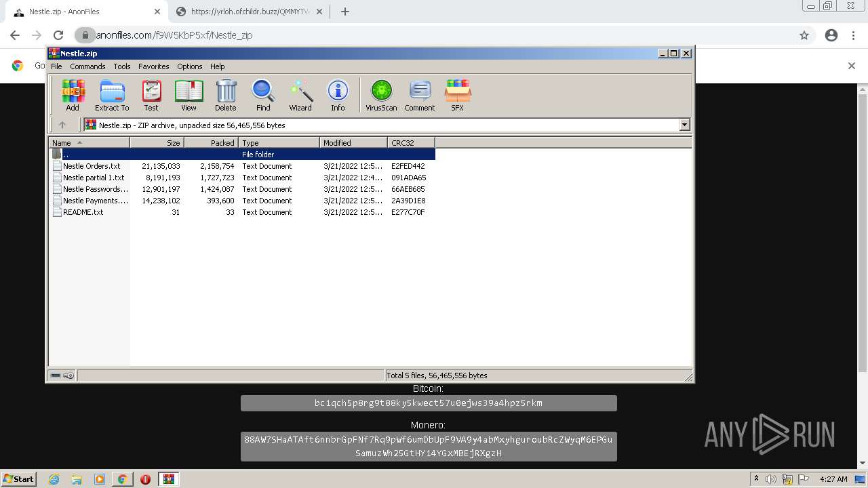Click the Comment toolbar icon
Image resolution: width=868 pixels, height=488 pixels.
420,95
